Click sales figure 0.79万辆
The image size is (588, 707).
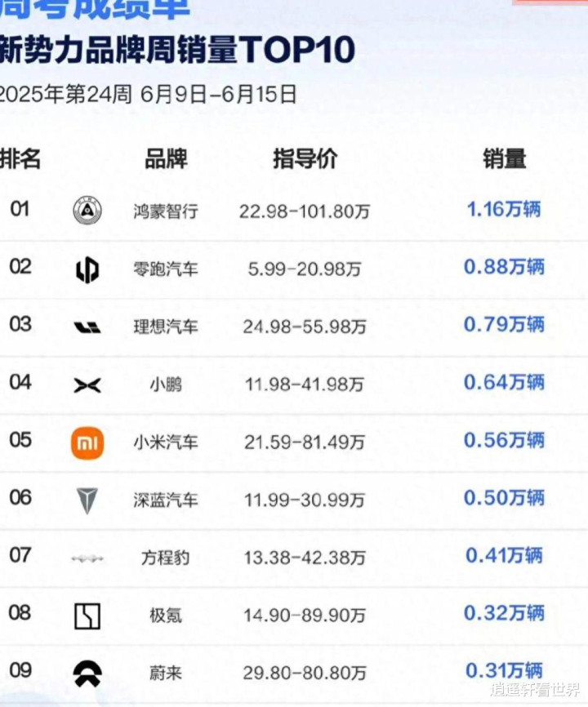[504, 325]
